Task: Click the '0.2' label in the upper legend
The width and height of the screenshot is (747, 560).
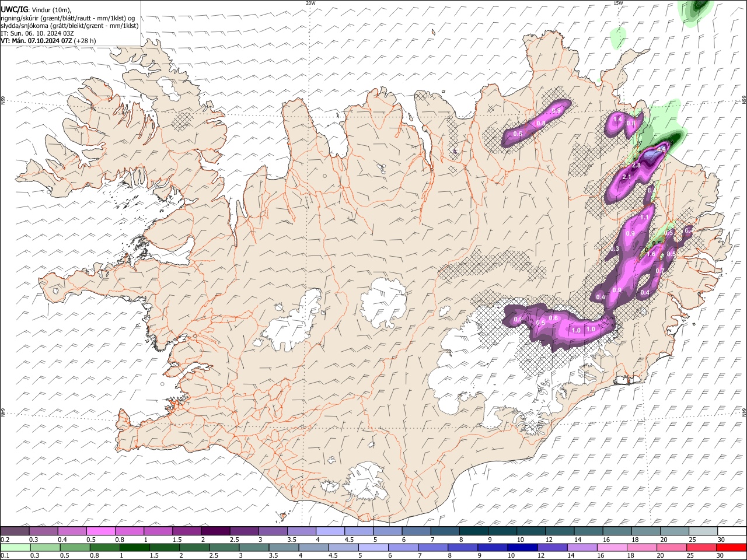Action: pos(5,540)
